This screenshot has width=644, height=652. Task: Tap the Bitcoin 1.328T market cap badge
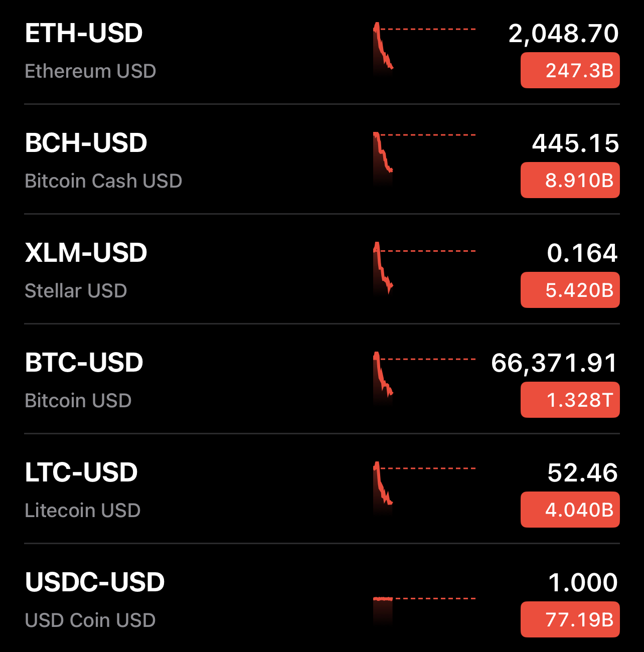pos(570,400)
